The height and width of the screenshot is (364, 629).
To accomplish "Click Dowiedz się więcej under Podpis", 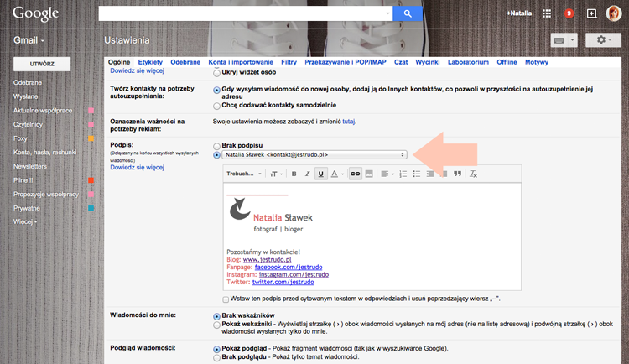I will click(138, 168).
